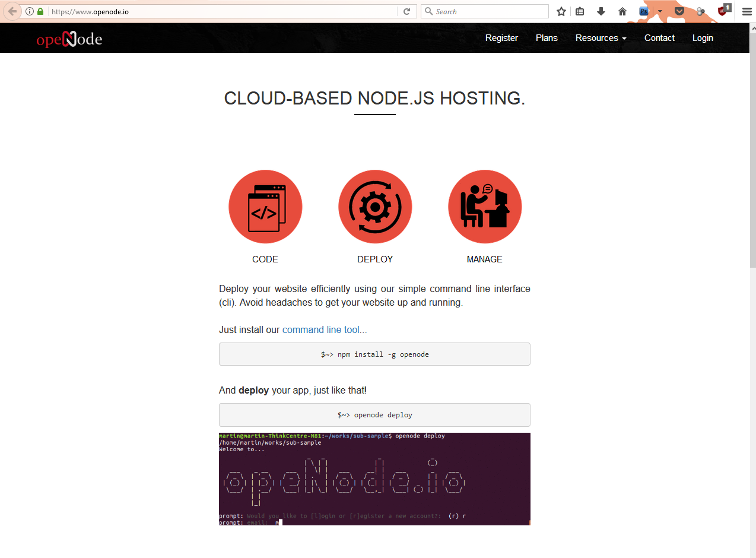Click the MANAGE label text
756x558 pixels.
point(485,259)
